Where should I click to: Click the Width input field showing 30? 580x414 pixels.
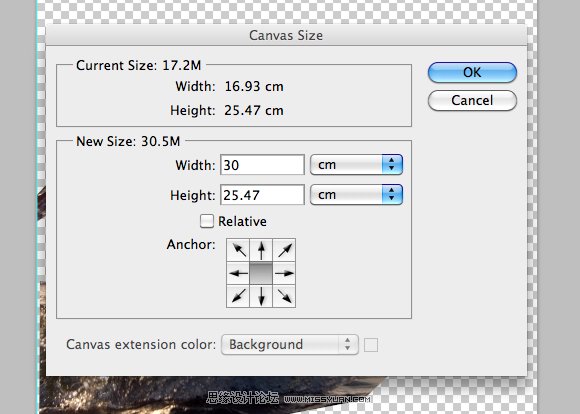click(262, 165)
